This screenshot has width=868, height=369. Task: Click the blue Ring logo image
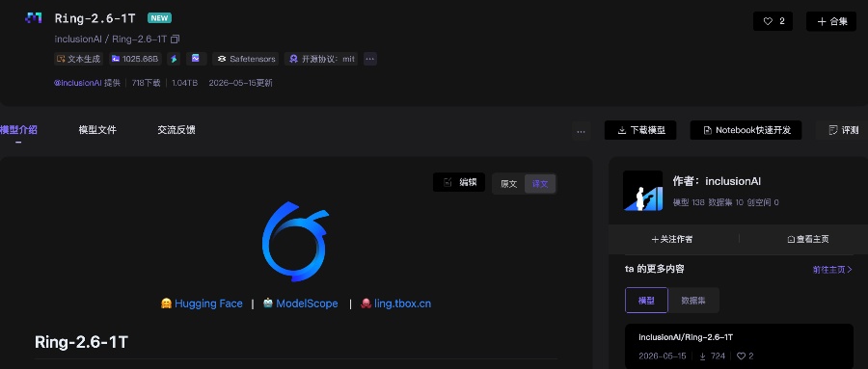pyautogui.click(x=296, y=242)
